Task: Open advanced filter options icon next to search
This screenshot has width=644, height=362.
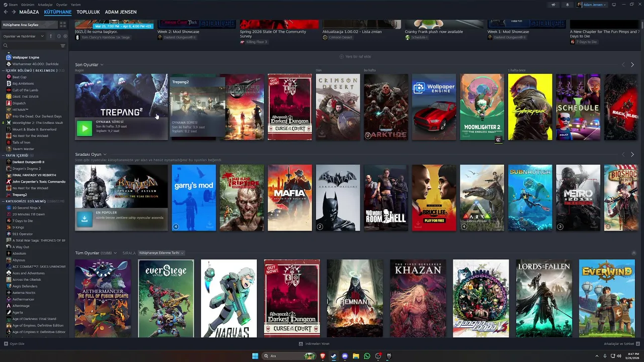Action: [63, 46]
